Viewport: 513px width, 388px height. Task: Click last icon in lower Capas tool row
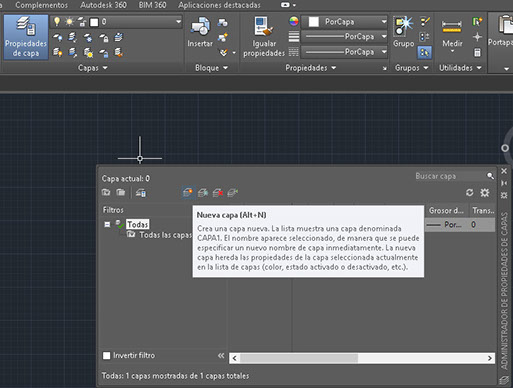pyautogui.click(x=119, y=52)
